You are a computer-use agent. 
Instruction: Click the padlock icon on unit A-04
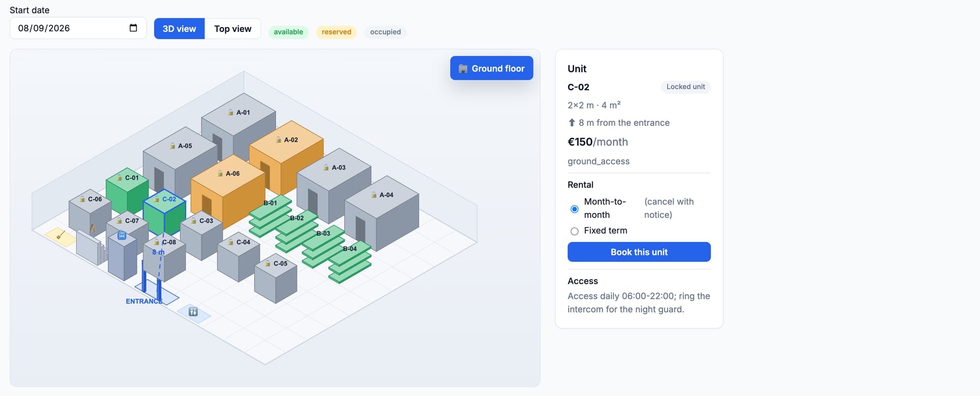point(374,195)
